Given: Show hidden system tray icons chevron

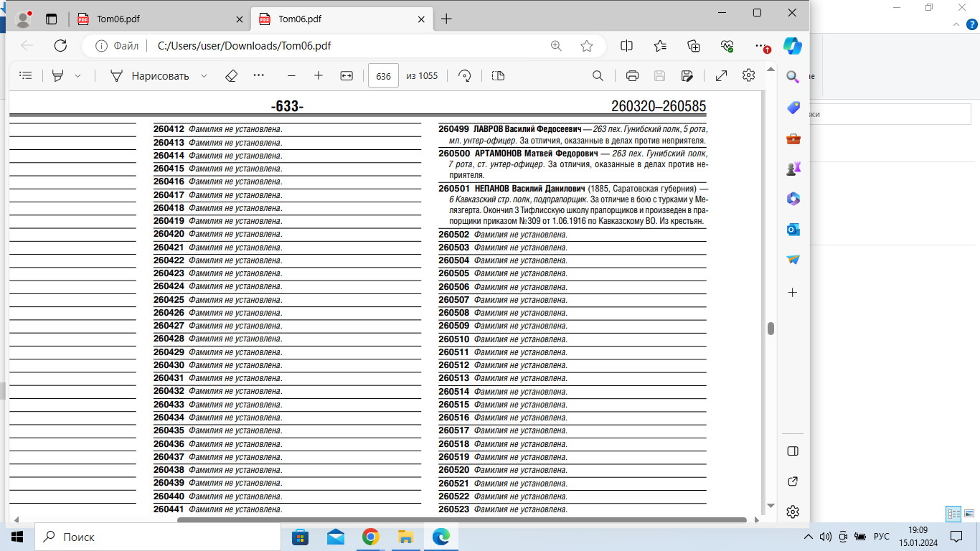Looking at the screenshot, I should (x=808, y=537).
